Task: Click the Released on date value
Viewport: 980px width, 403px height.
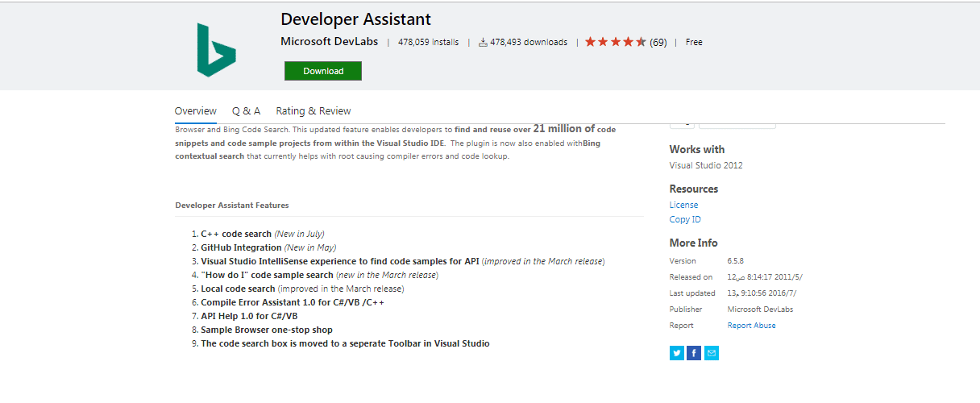Action: pos(765,277)
